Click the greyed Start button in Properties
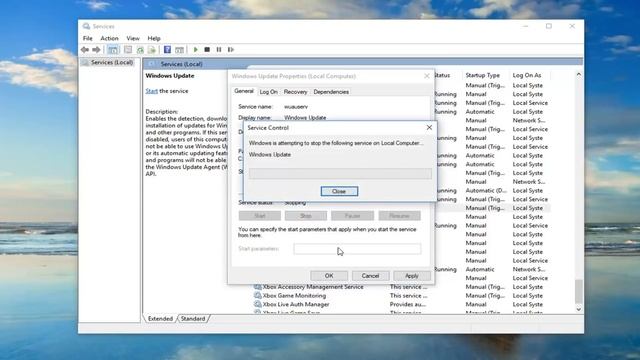The height and width of the screenshot is (360, 640). click(260, 216)
